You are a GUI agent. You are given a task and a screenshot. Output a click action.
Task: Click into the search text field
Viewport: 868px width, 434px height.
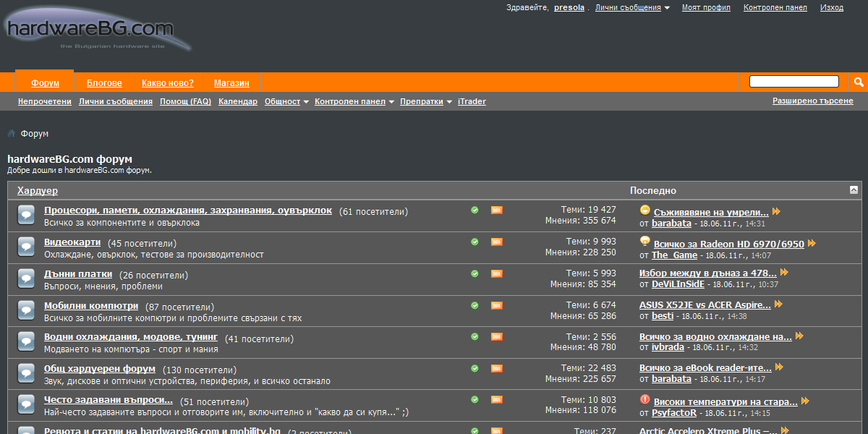point(793,82)
